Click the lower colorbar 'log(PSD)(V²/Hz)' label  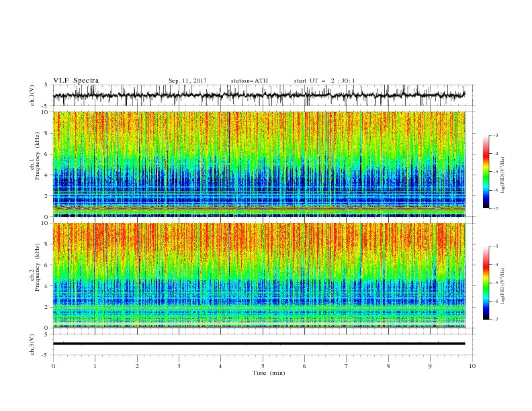503,286
